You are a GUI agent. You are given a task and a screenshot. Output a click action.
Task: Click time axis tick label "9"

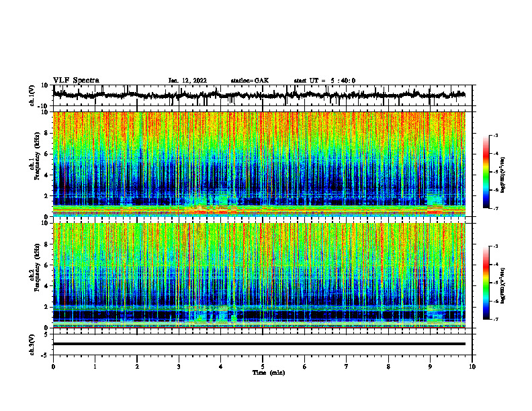pyautogui.click(x=430, y=367)
